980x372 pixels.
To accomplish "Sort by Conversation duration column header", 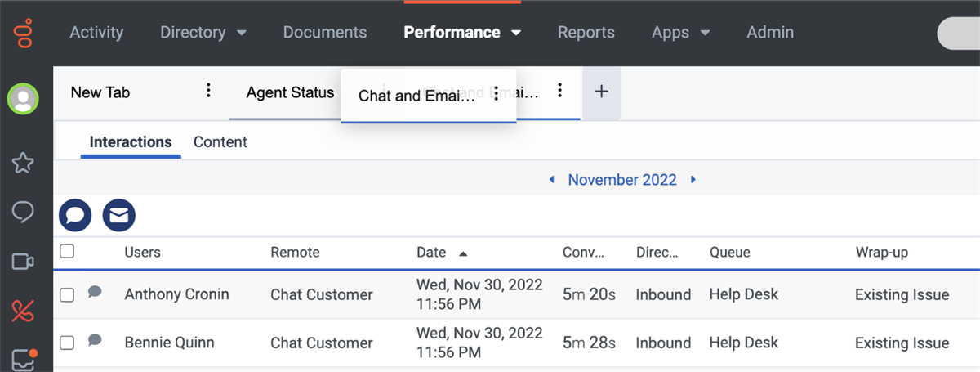I will pos(584,253).
